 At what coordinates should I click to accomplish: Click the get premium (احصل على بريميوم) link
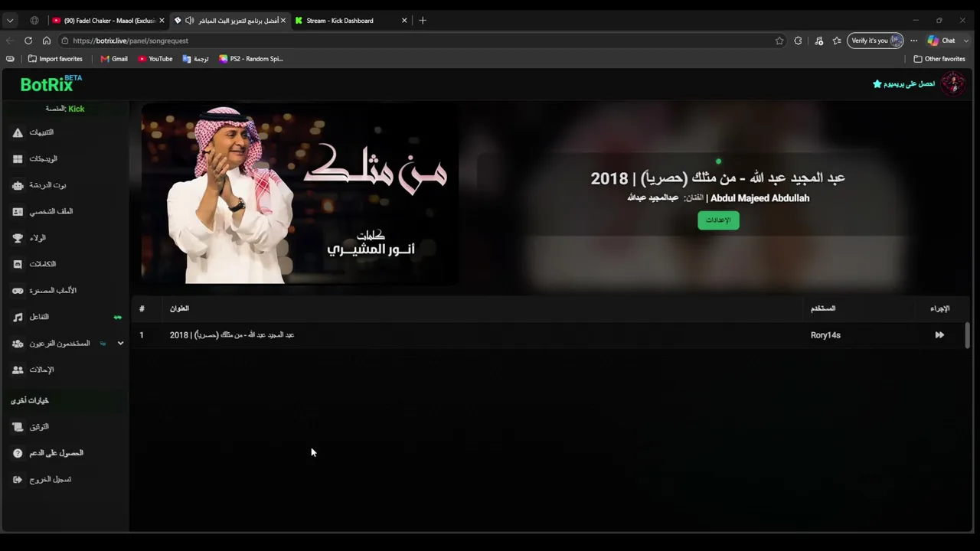[910, 83]
